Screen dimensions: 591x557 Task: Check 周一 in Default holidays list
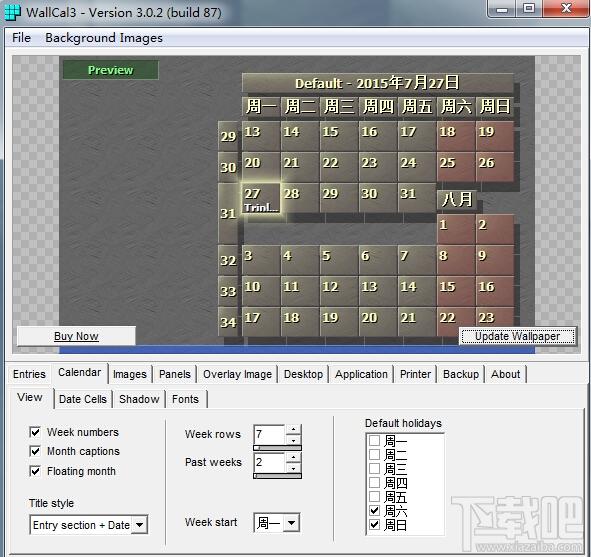[374, 441]
